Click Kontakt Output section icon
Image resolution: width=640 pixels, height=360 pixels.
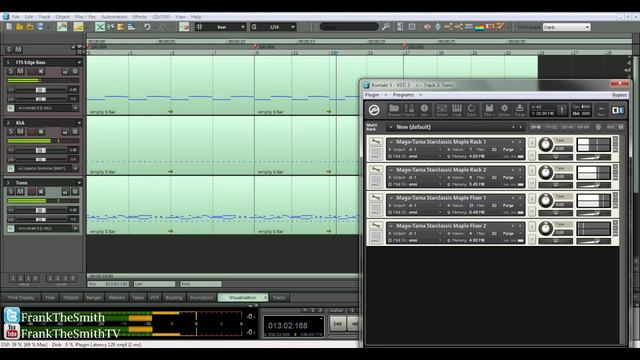pos(442,110)
